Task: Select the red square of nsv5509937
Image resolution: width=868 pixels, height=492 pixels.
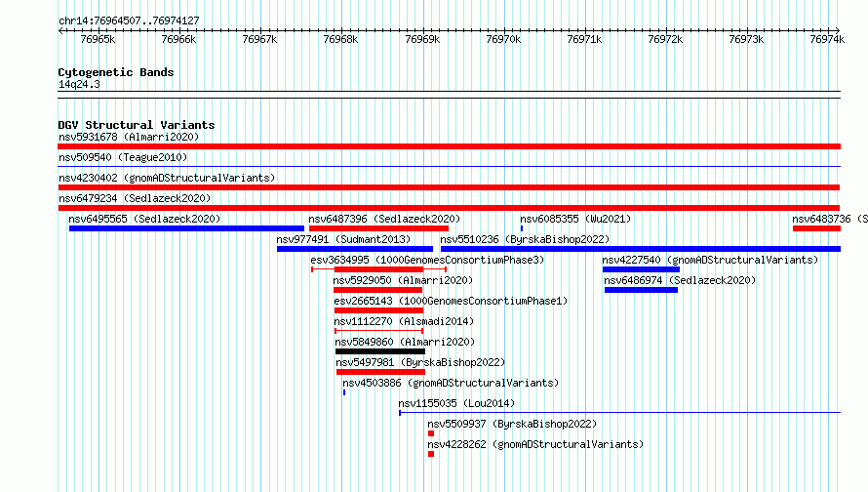Action: [431, 433]
